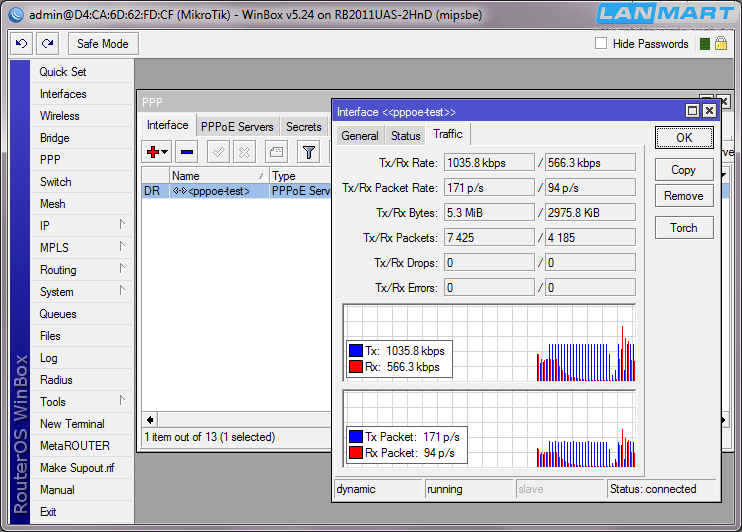
Task: Close the Interface pppoe-test dialog
Action: (x=709, y=111)
